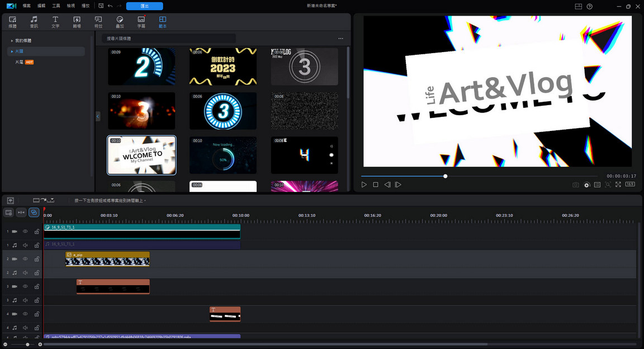644x349 pixels.
Task: Open the 16:9 aspect ratio selector
Action: click(629, 185)
